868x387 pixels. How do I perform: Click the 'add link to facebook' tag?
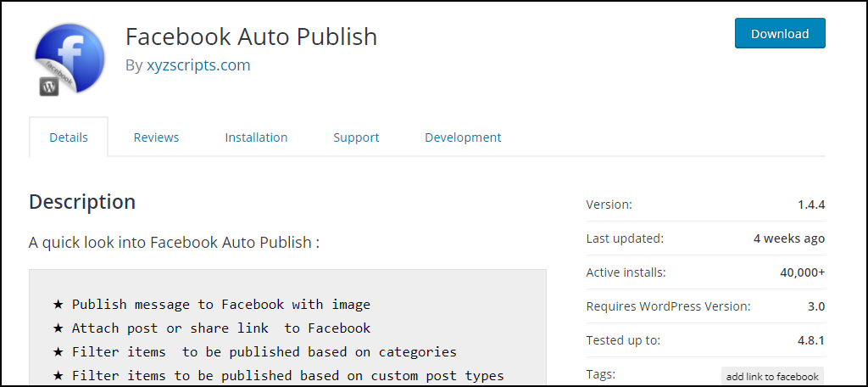click(772, 377)
